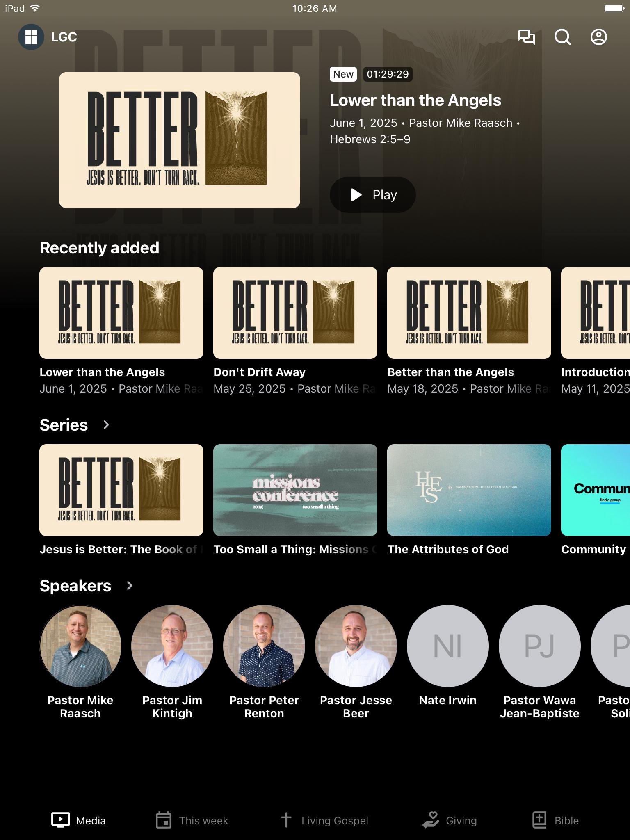Expand the Speakers section chevron
Screen dimensions: 630x840
pos(130,586)
